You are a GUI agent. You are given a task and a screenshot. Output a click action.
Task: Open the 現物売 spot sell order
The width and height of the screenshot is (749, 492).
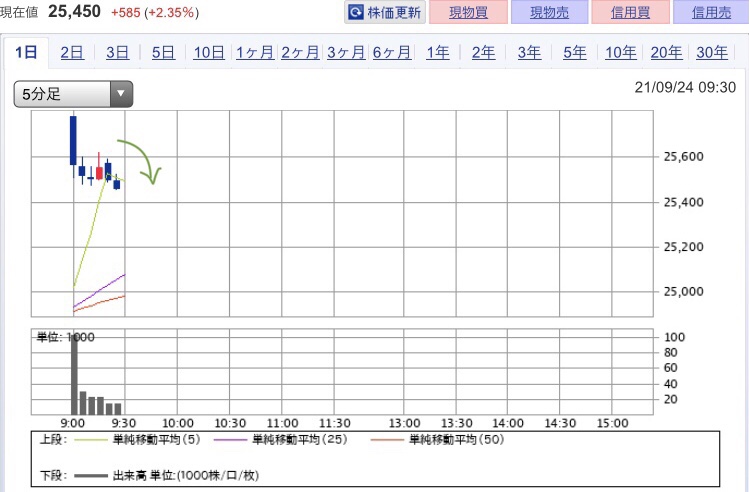click(x=549, y=12)
